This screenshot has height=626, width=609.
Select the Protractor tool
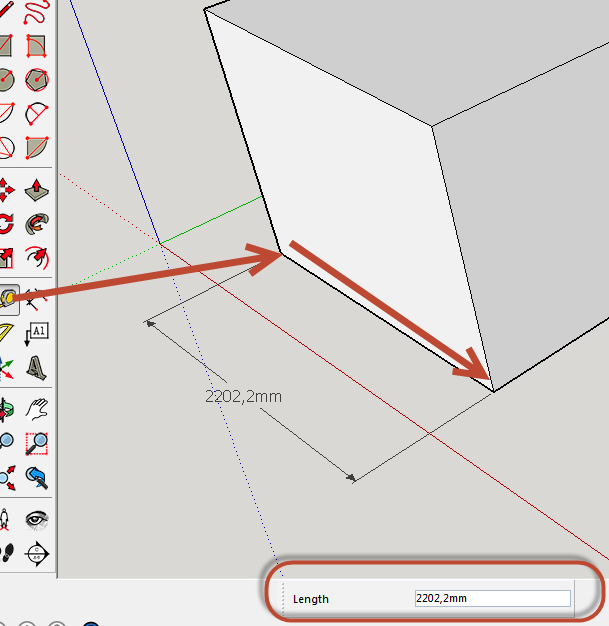click(7, 333)
